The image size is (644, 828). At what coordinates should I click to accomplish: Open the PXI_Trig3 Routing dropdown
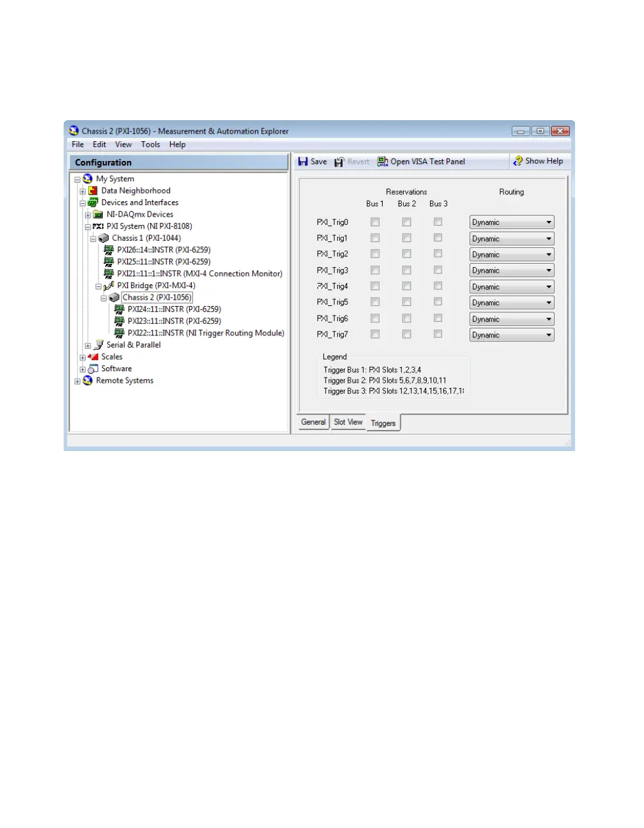pyautogui.click(x=512, y=270)
